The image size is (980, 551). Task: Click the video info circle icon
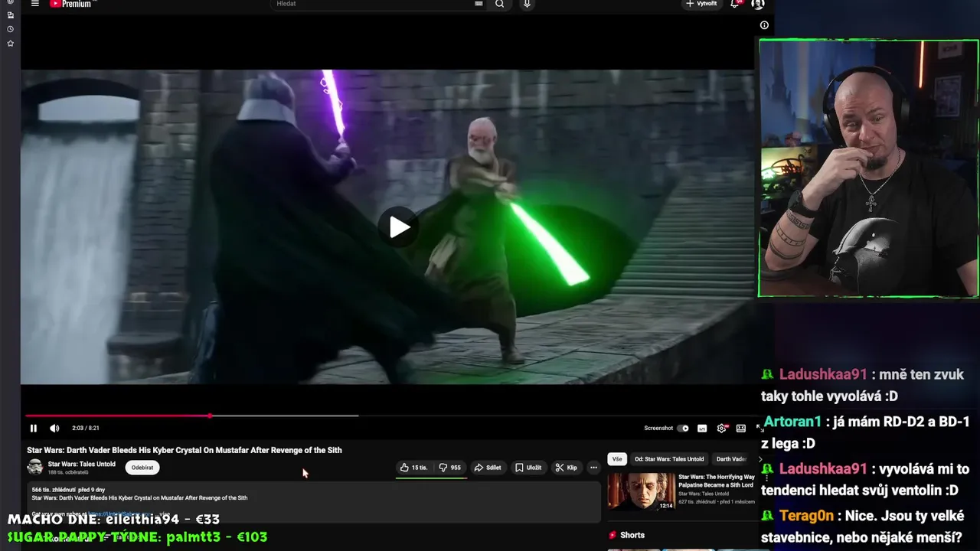764,25
